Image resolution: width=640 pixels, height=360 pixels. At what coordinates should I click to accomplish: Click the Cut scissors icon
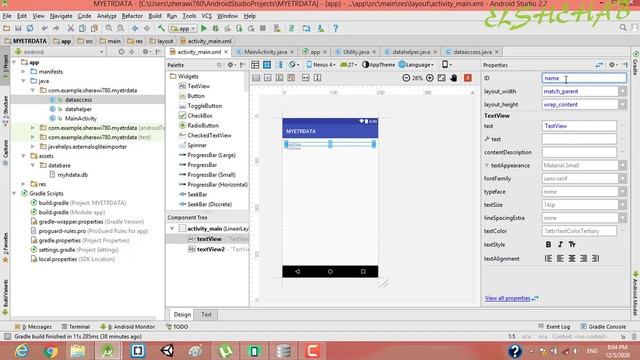[x=71, y=29]
